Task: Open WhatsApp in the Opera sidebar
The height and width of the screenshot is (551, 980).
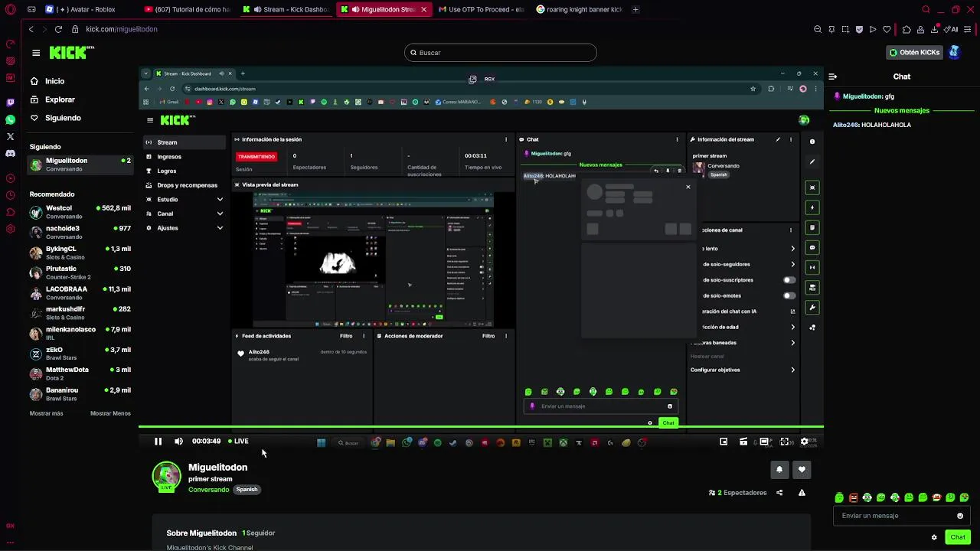Action: [x=10, y=119]
